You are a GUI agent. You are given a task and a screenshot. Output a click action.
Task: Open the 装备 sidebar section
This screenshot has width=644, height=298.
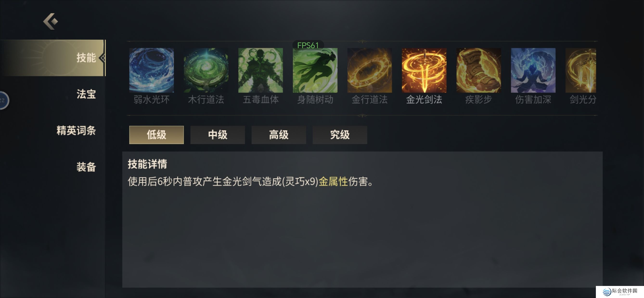tap(86, 167)
